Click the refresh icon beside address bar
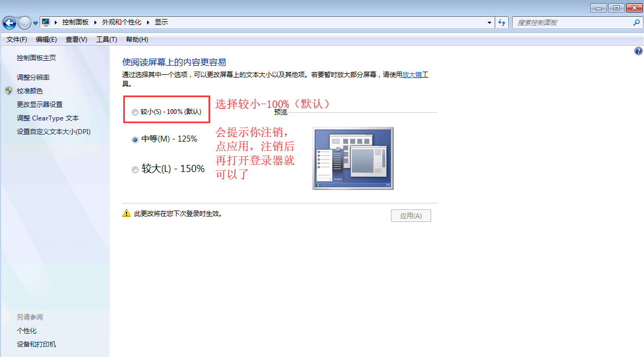This screenshot has width=644, height=357. [502, 23]
